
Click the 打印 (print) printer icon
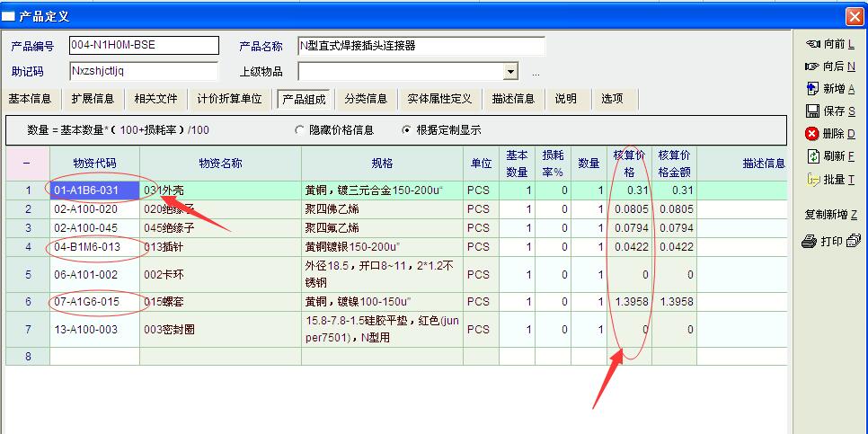(x=809, y=241)
